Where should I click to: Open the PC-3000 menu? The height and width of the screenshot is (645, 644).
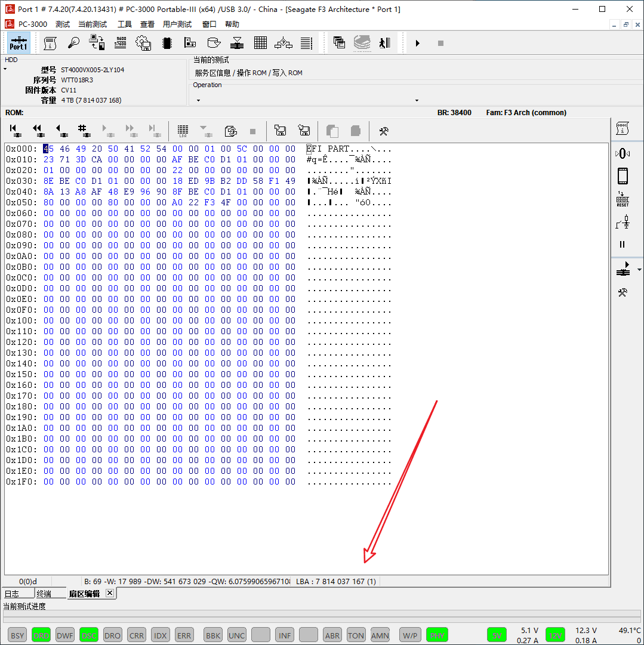click(32, 24)
